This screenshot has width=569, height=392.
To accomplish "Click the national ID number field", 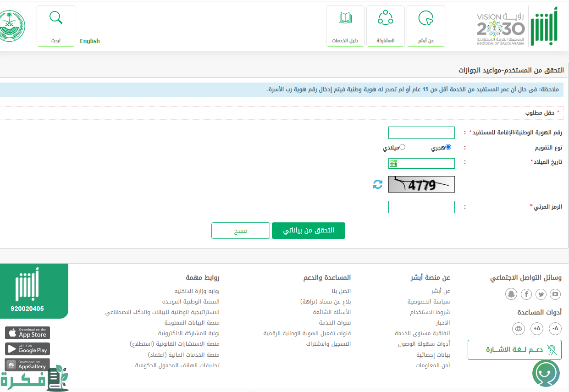I will [421, 133].
